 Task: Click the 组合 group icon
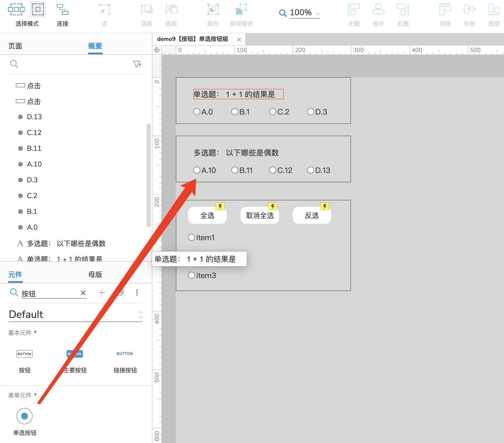[213, 9]
